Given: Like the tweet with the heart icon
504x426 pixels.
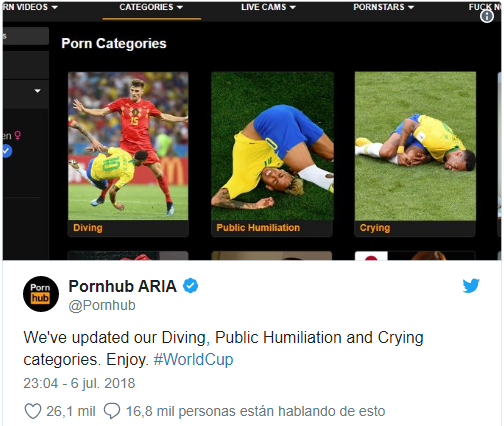Looking at the screenshot, I should point(33,411).
